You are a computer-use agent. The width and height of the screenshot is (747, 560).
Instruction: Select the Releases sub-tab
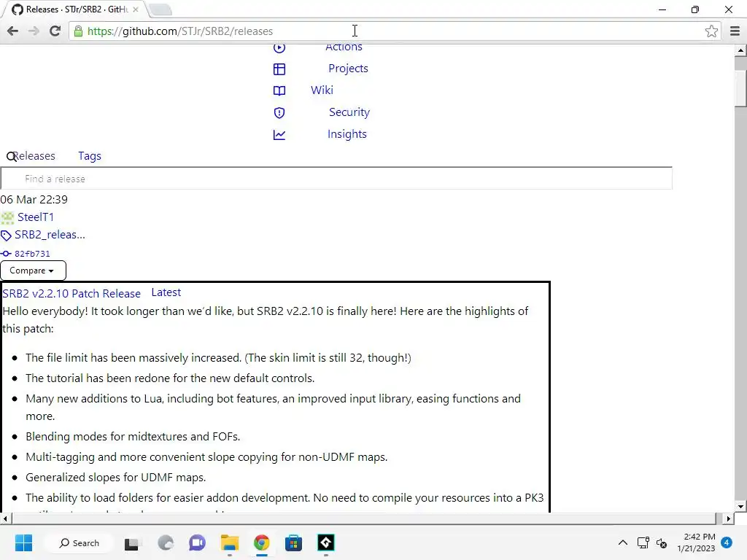click(34, 156)
